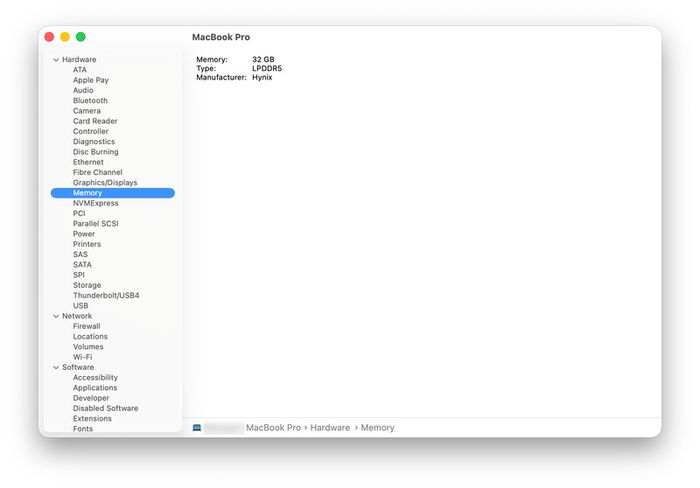Open the SPI entry
The height and width of the screenshot is (488, 700).
point(79,275)
